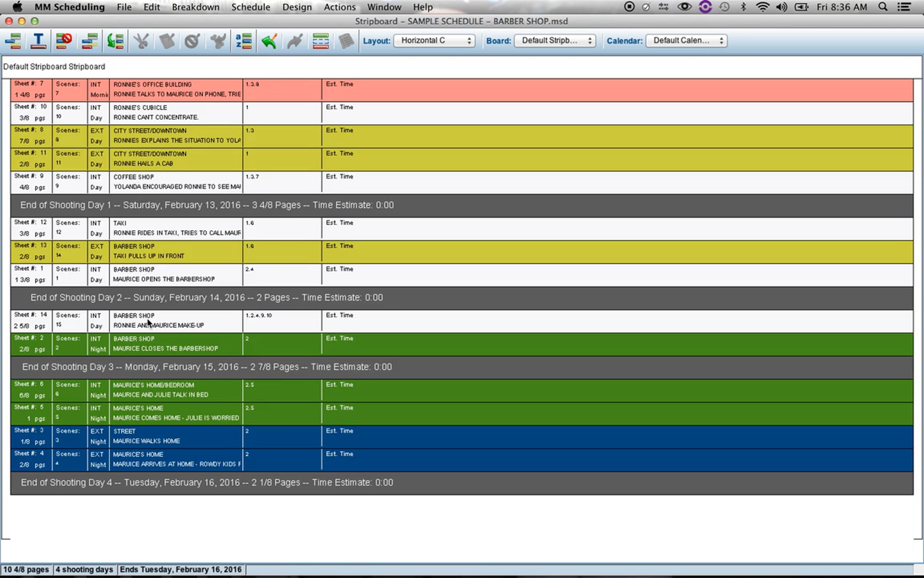Expand the Calendar dropdown selector
The height and width of the screenshot is (578, 924).
[x=686, y=40]
